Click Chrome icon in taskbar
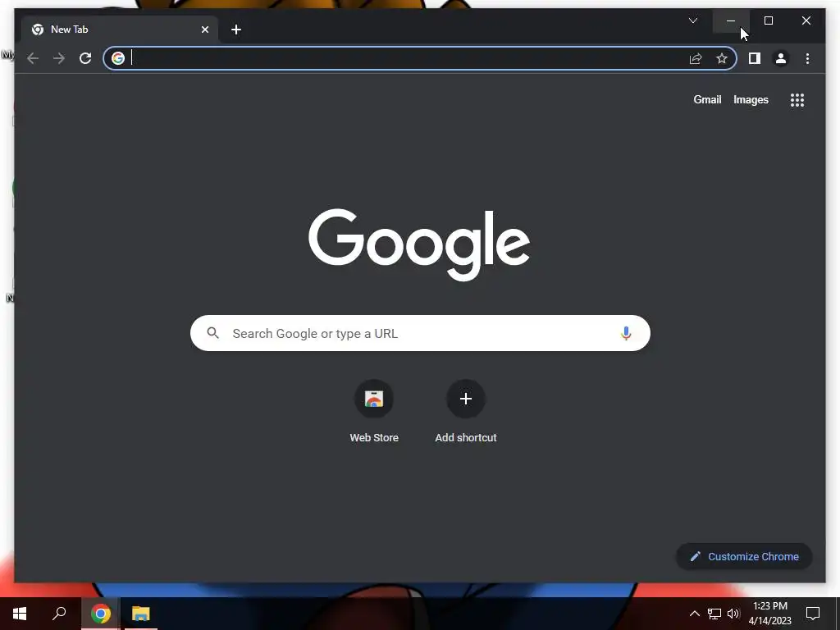 click(x=100, y=614)
